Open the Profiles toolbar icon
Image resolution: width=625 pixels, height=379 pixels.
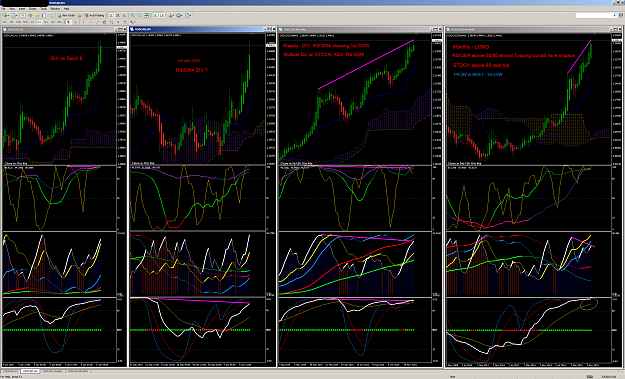pos(13,16)
